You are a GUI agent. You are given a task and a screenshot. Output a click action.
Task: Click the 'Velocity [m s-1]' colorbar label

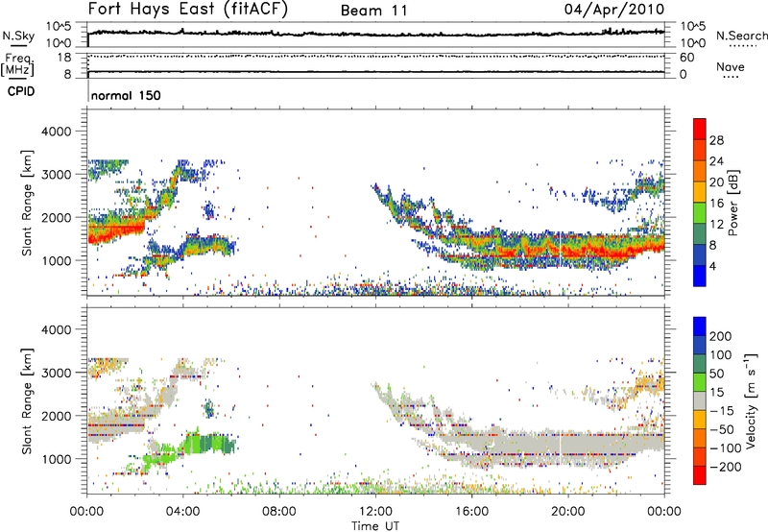751,400
